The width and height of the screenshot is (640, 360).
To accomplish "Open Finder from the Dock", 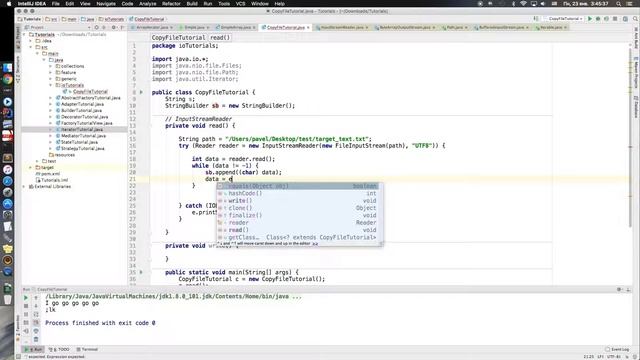I will [7, 68].
